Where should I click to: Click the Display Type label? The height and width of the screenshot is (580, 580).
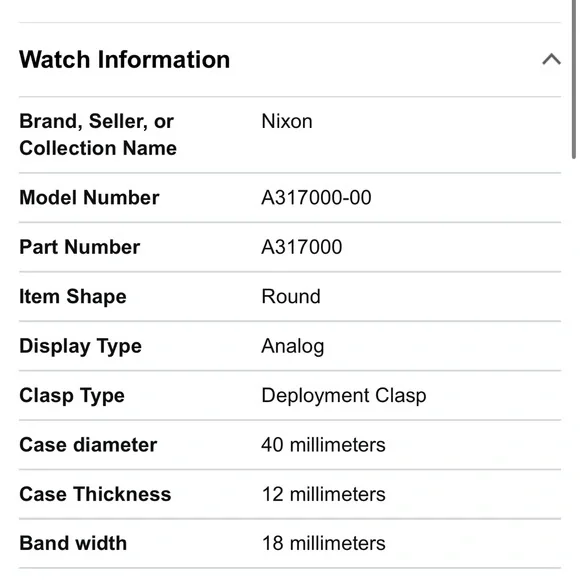pos(80,346)
